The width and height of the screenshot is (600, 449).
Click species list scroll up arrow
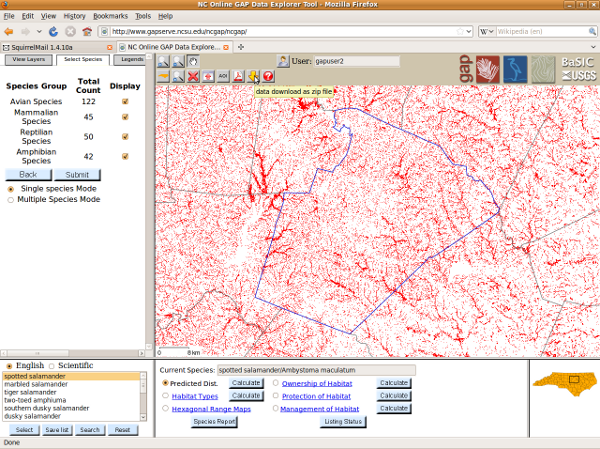(143, 375)
